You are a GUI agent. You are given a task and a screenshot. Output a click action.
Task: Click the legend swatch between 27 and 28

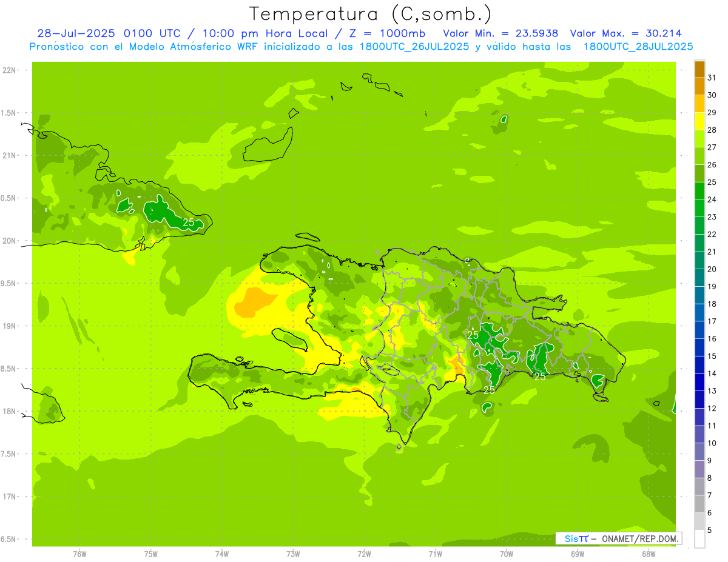699,138
